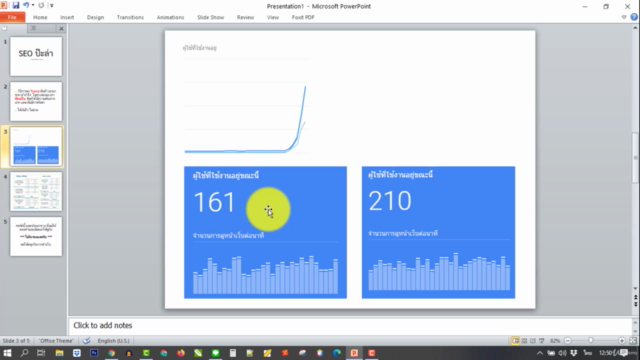Viewport: 640px width, 360px height.
Task: Select slide 2 thumbnail with red text
Action: coord(36,101)
